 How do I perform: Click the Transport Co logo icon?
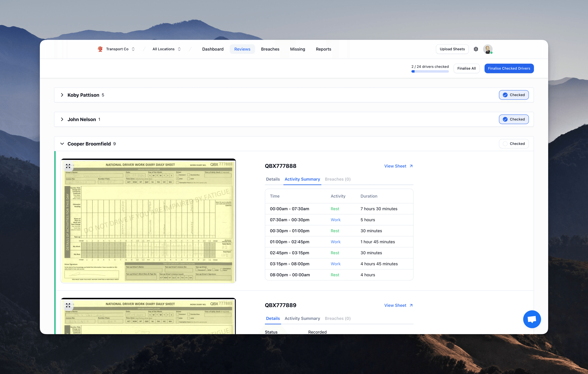(100, 49)
